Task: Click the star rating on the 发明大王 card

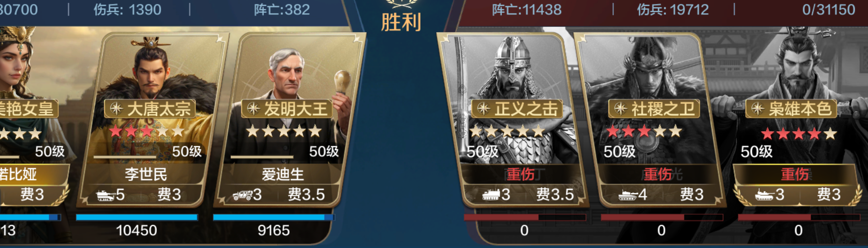Action: [283, 131]
